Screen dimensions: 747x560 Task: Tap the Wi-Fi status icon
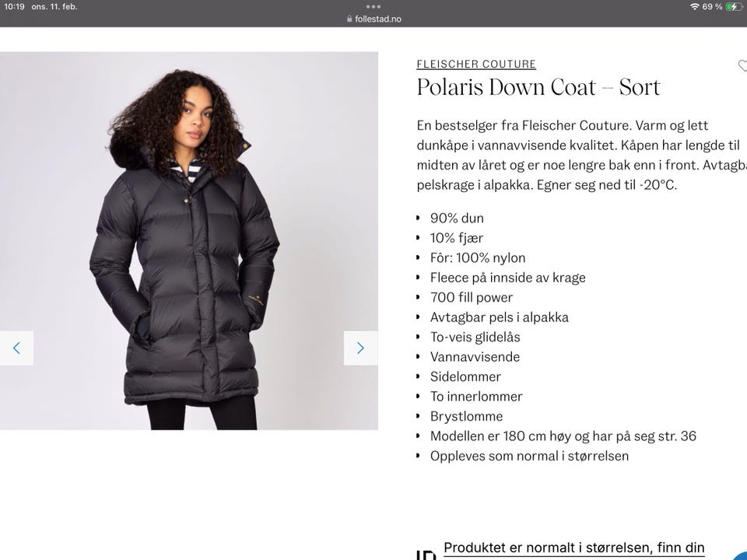[695, 7]
